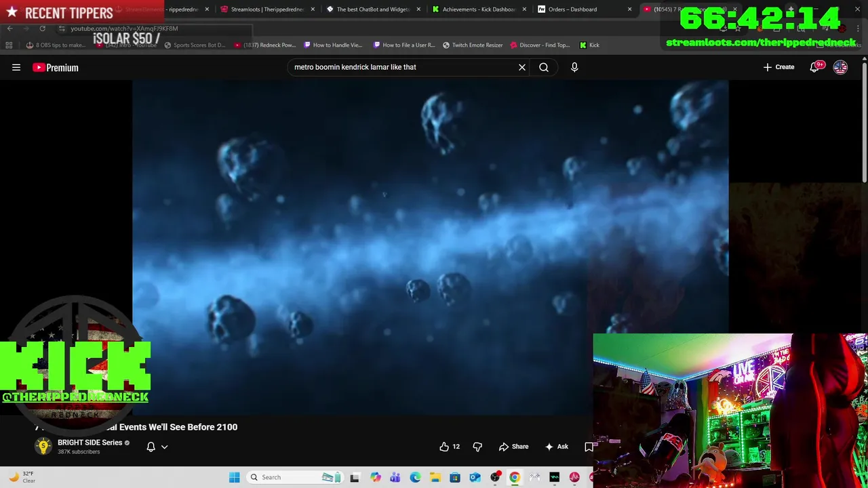Expand subscription notification options chevron

click(x=164, y=447)
